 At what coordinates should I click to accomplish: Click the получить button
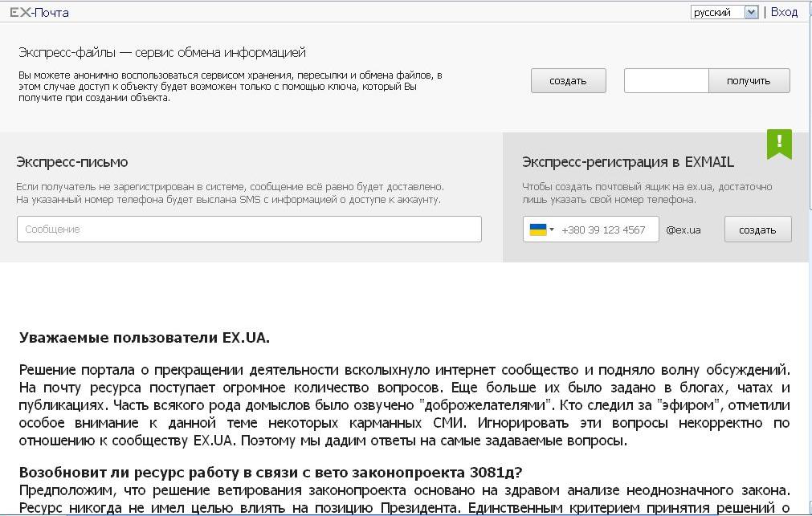pyautogui.click(x=749, y=81)
